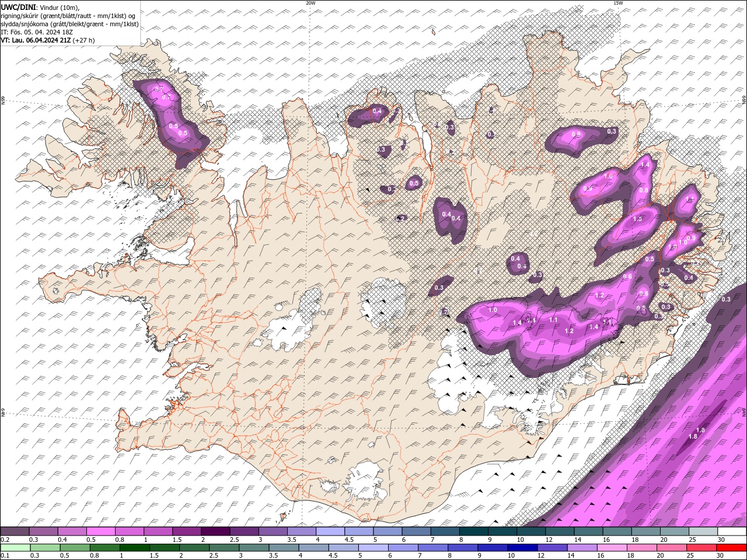
Task: Click the '20W' longitude label
Action: coord(310,3)
